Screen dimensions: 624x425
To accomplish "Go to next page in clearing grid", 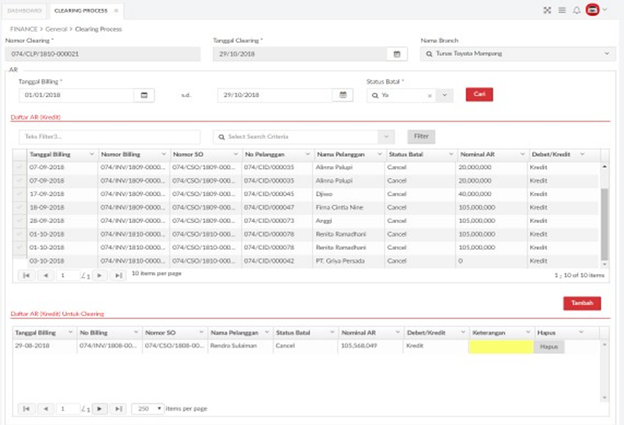I will 99,409.
